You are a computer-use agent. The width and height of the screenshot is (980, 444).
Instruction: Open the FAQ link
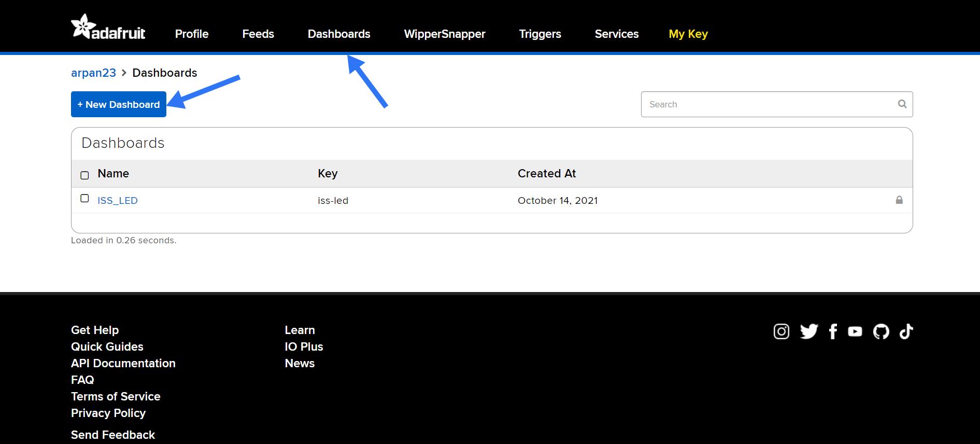[82, 380]
